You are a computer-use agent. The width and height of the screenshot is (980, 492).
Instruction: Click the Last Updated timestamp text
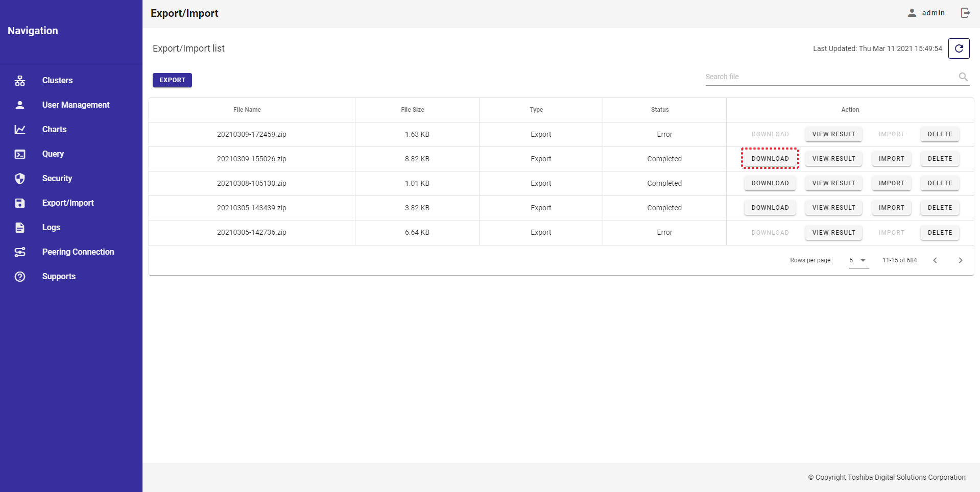(877, 48)
